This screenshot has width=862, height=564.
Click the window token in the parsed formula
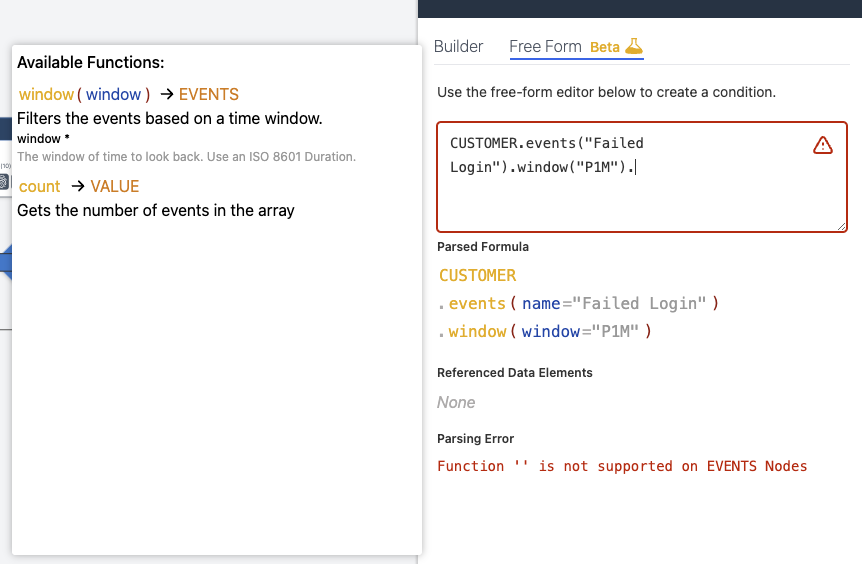tap(477, 331)
